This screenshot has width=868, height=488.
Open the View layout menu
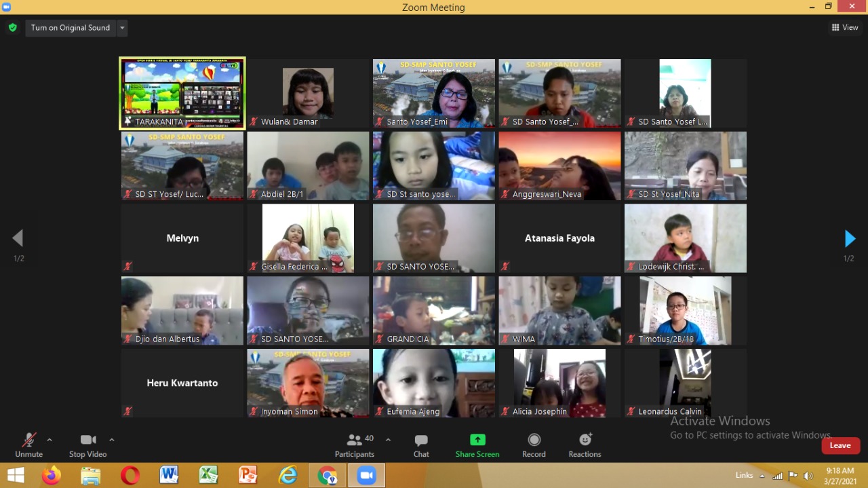pos(845,28)
